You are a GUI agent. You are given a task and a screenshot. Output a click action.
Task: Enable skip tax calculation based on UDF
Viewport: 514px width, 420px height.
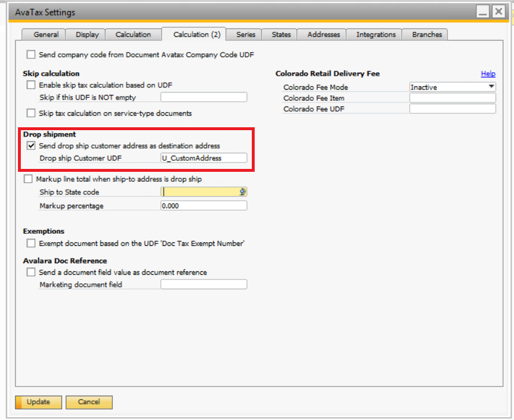[x=31, y=85]
